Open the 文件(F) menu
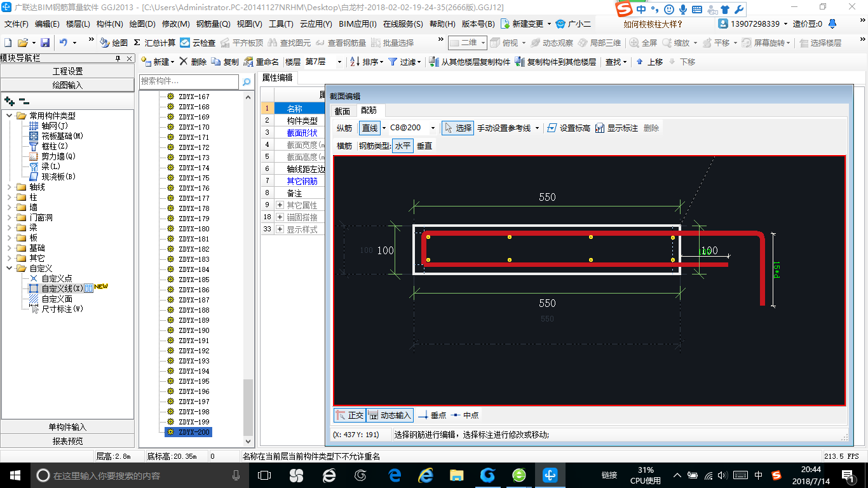The image size is (868, 488). [x=17, y=24]
